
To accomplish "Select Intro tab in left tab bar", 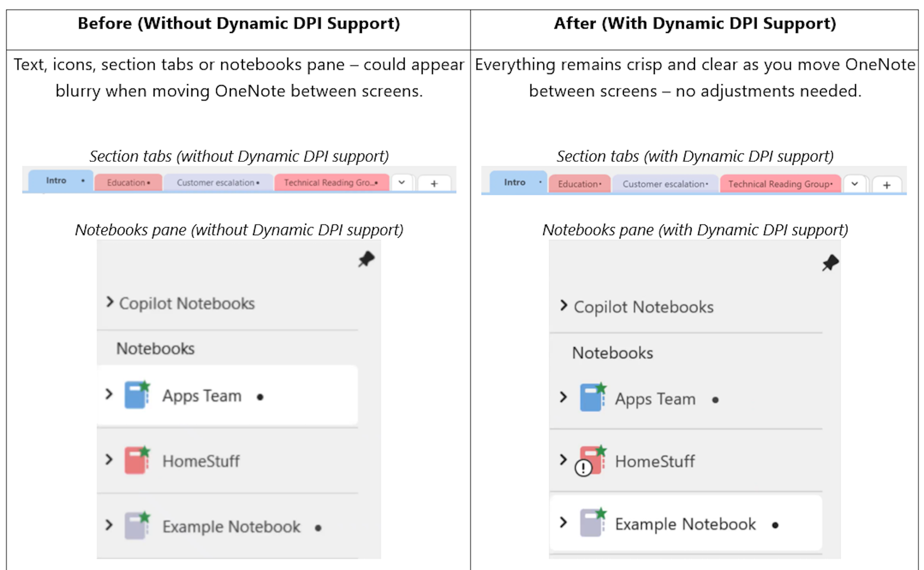I will click(x=57, y=181).
